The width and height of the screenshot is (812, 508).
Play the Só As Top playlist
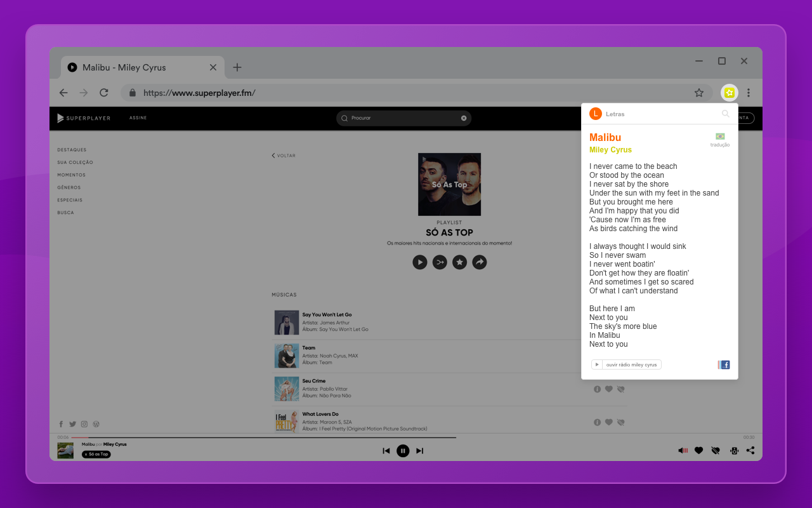pos(420,262)
